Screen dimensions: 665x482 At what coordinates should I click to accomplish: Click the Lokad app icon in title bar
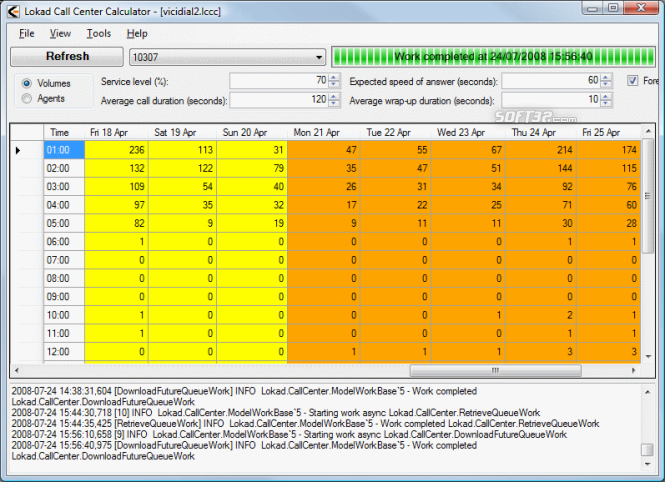click(x=13, y=11)
